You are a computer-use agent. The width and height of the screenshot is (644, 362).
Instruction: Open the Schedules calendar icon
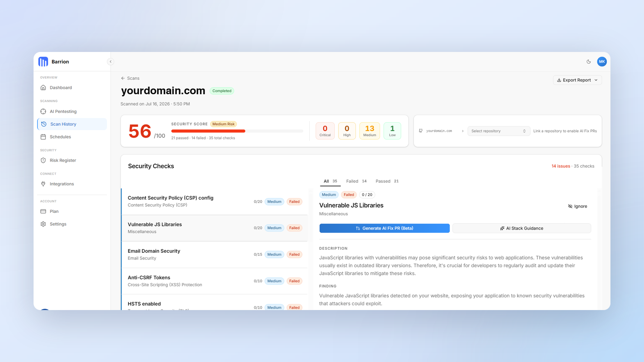(43, 137)
